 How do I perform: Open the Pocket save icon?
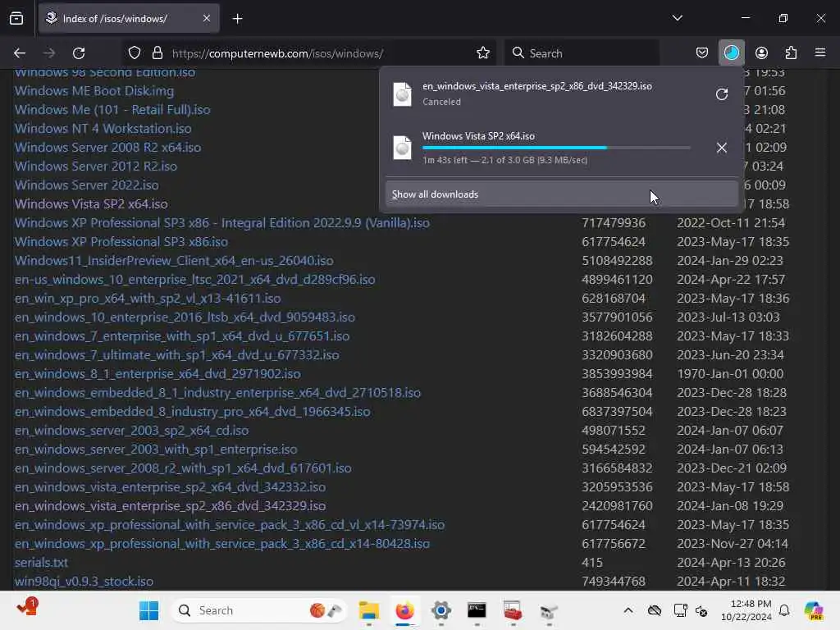tap(702, 53)
